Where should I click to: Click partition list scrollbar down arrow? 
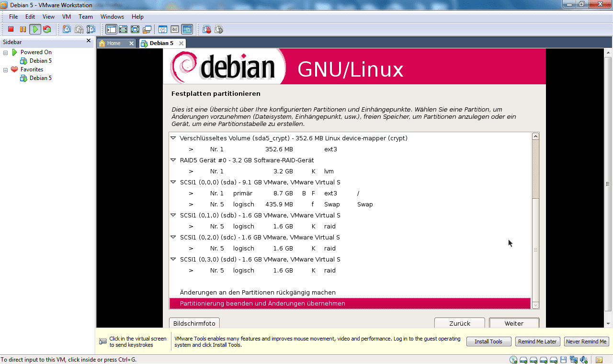coord(535,305)
